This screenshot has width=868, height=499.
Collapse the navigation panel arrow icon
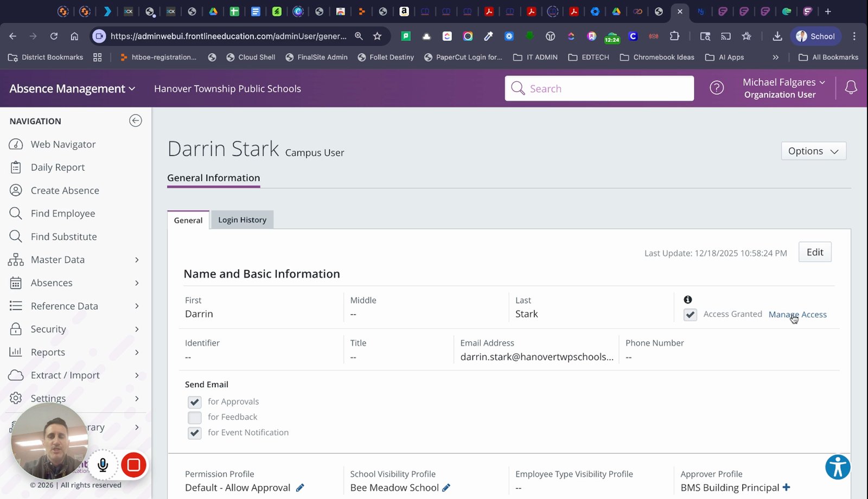[136, 120]
